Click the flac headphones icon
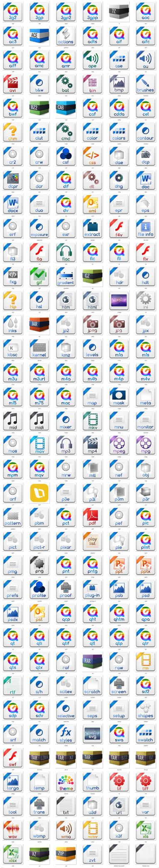 click(66, 253)
